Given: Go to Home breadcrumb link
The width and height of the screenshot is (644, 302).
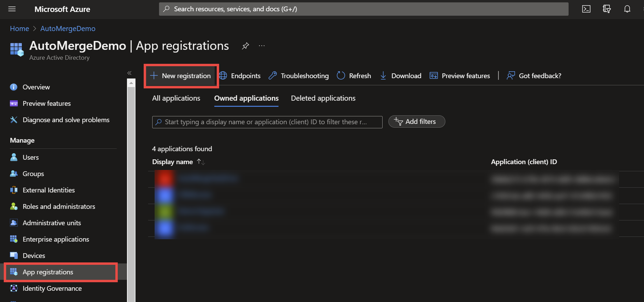Looking at the screenshot, I should (19, 29).
